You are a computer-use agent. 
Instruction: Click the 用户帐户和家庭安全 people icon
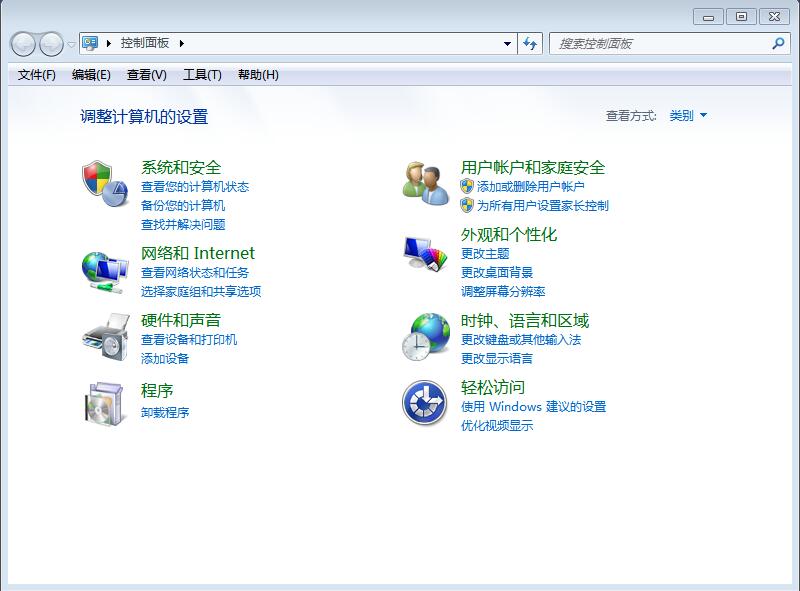tap(425, 183)
